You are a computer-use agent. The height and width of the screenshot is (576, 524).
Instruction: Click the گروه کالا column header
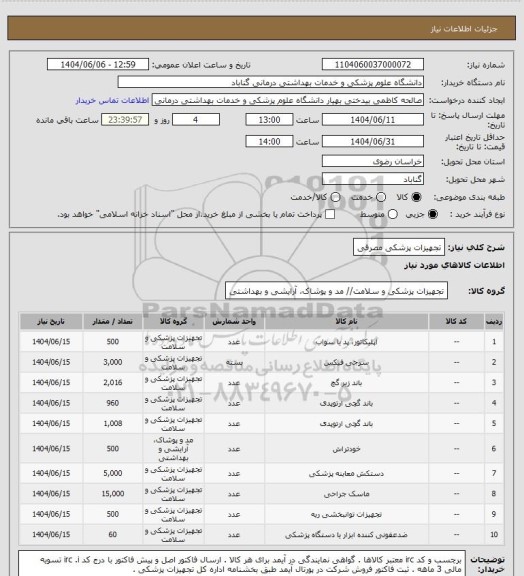point(173,321)
